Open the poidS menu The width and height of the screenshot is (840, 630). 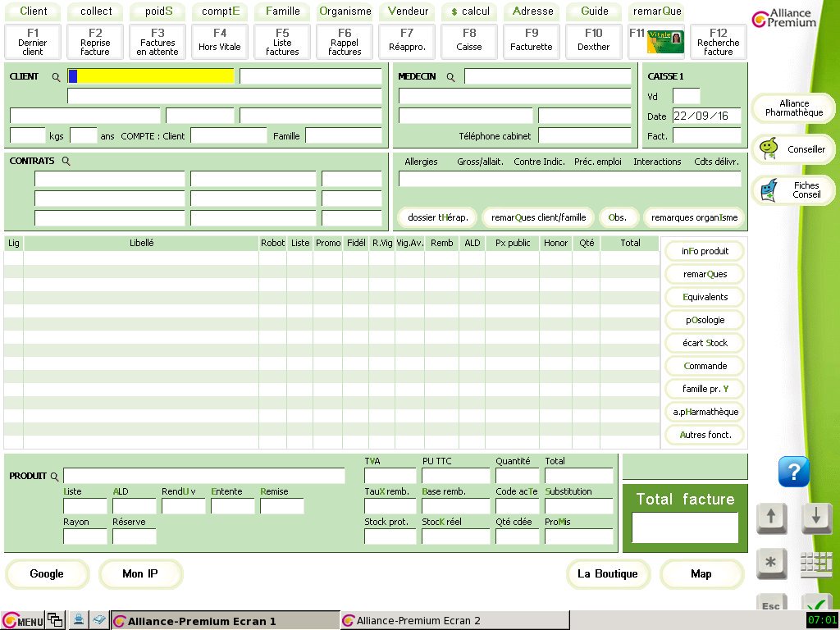[158, 11]
